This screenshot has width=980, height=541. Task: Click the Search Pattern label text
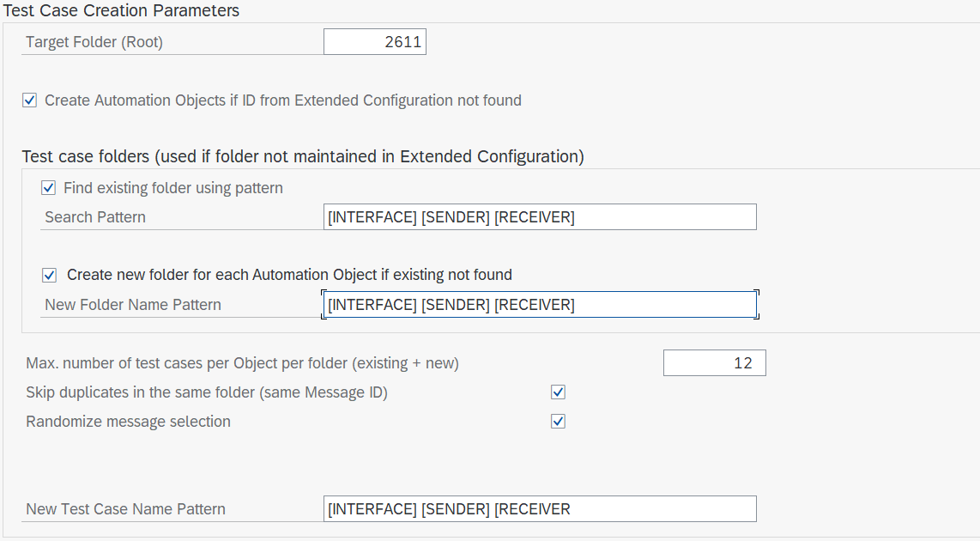(x=95, y=217)
